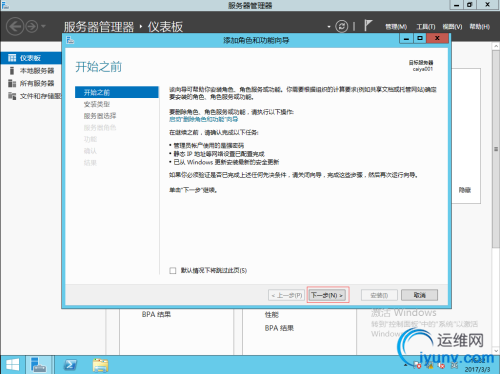Click the refresh icon in Server Manager header
The height and width of the screenshot is (374, 500).
[x=342, y=26]
